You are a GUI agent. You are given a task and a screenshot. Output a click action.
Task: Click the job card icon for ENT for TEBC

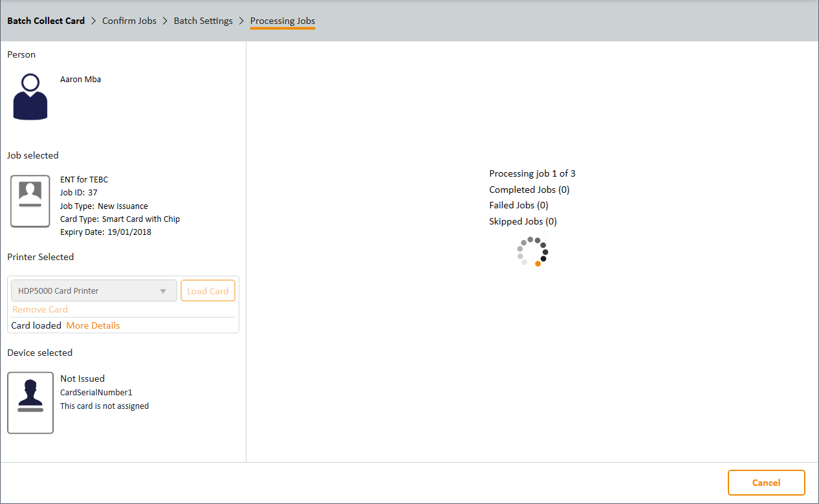pyautogui.click(x=30, y=201)
